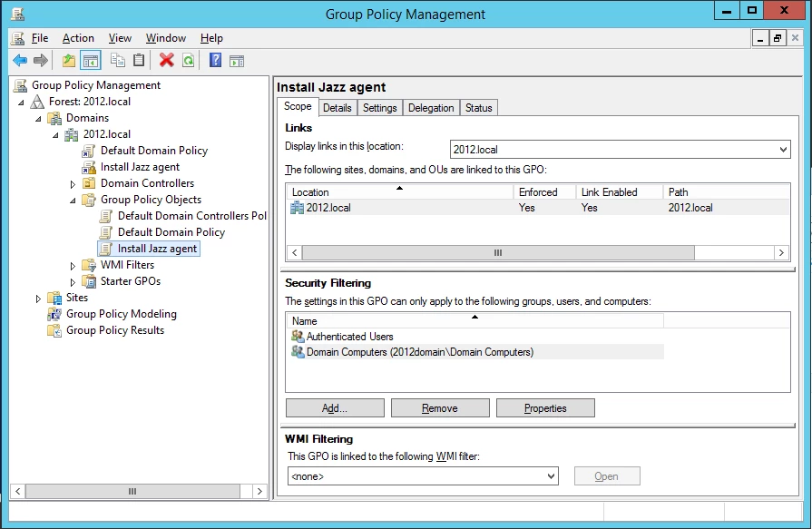Select the 2012.local row in Links table
The width and height of the screenshot is (812, 529).
click(538, 208)
